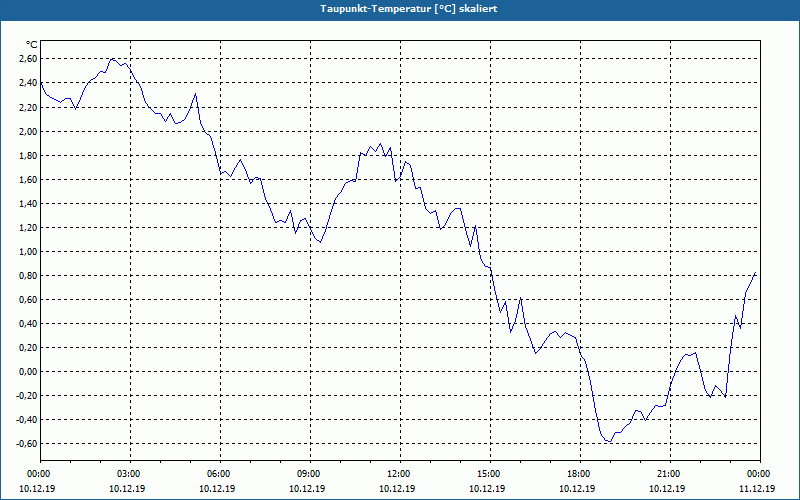Click the '°C' unit label
This screenshot has height=500, width=800.
click(32, 45)
